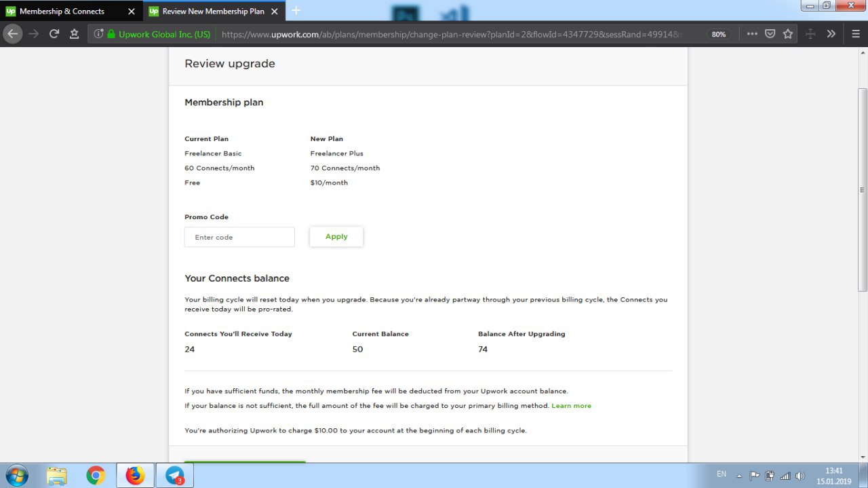This screenshot has width=868, height=488.
Task: Click the 70 Connects/month text
Action: coord(345,168)
